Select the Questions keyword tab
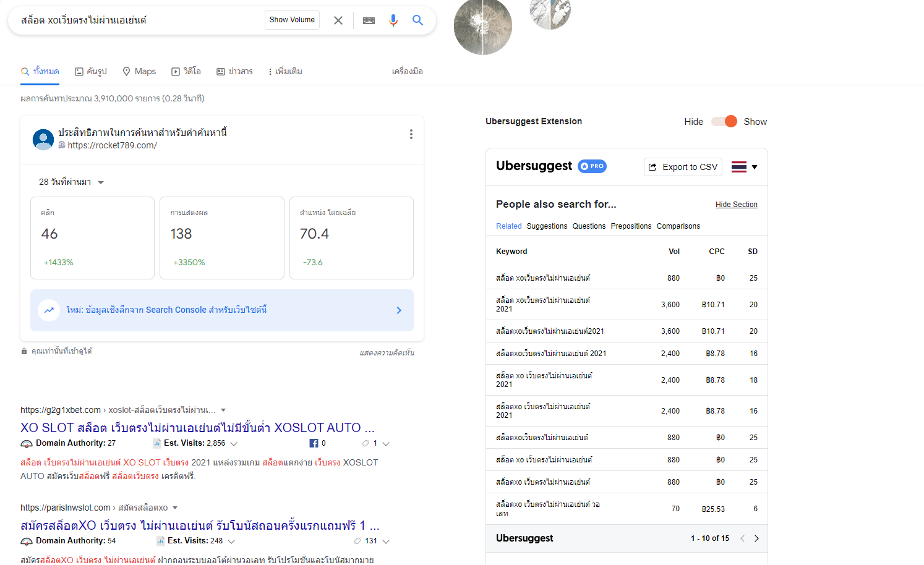This screenshot has width=924, height=565. [589, 226]
